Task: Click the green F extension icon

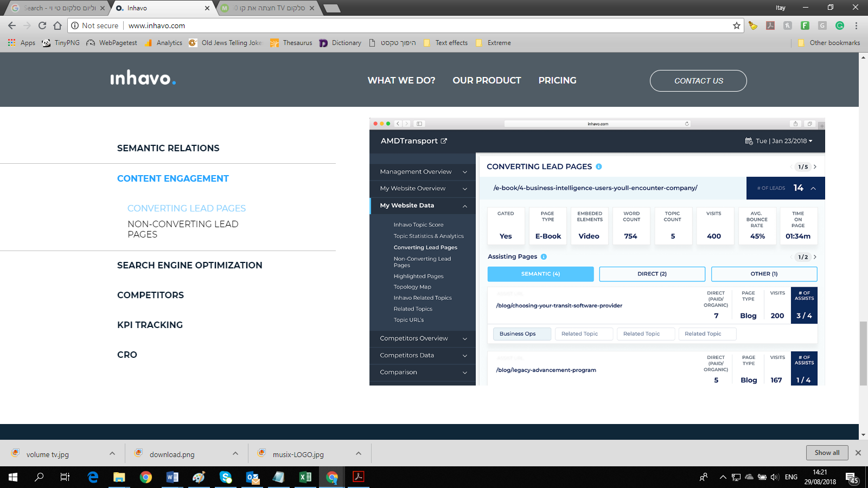Action: point(805,25)
